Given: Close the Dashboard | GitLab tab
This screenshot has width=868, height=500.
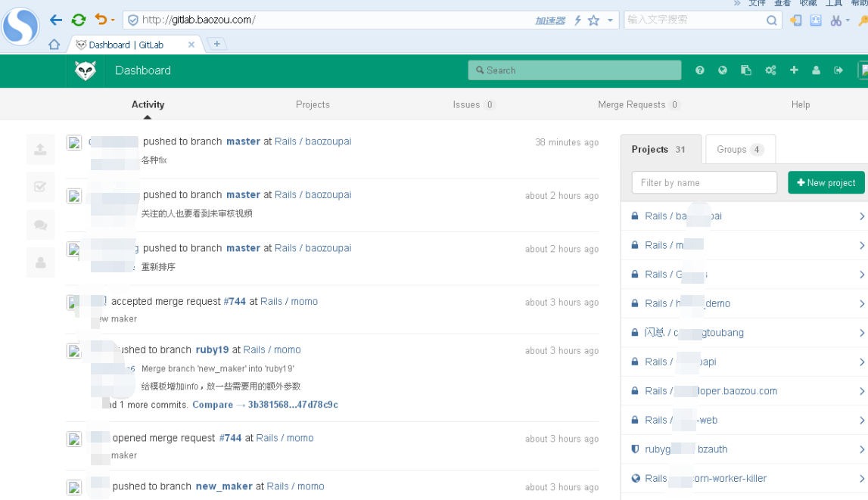Looking at the screenshot, I should click(x=191, y=45).
